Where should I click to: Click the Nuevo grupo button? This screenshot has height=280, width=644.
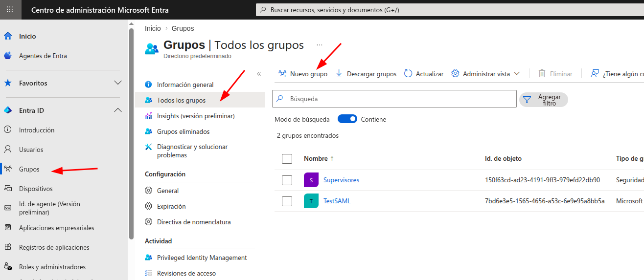[303, 74]
